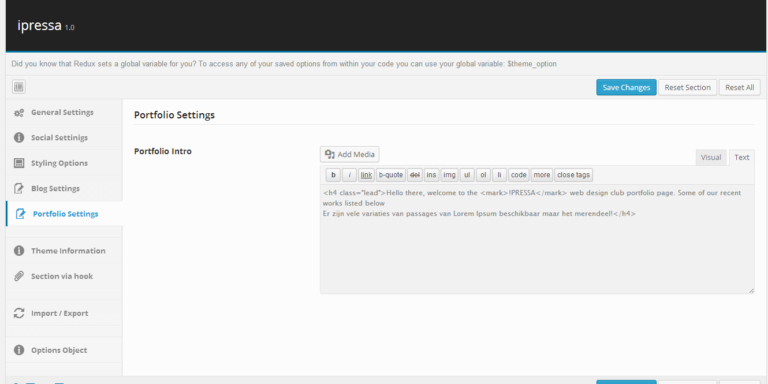Click the del quicktag button
The height and width of the screenshot is (384, 768).
pos(415,175)
